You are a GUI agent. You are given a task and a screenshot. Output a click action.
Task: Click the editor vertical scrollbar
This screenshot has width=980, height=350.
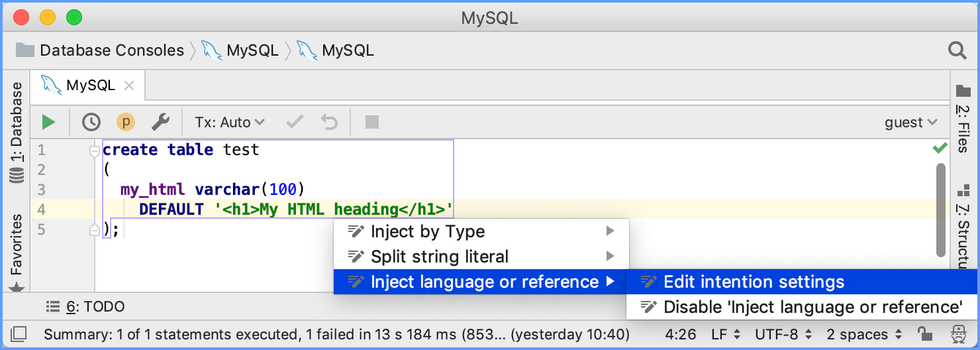point(940,209)
